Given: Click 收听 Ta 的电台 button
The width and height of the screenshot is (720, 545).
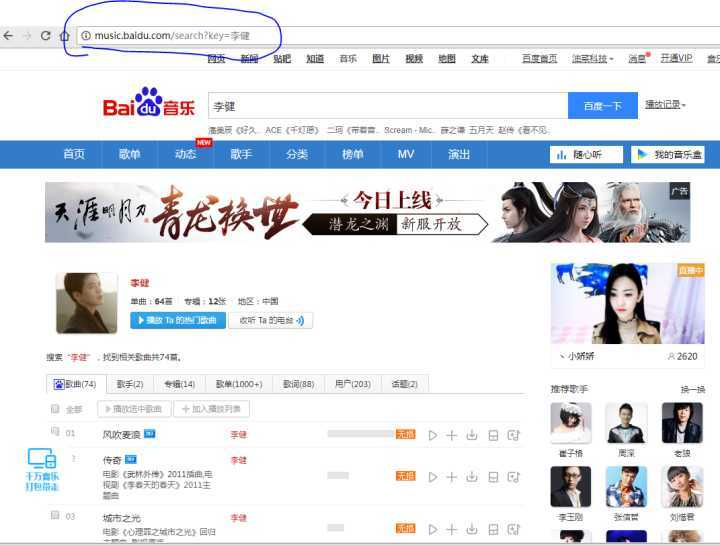Looking at the screenshot, I should click(x=270, y=320).
